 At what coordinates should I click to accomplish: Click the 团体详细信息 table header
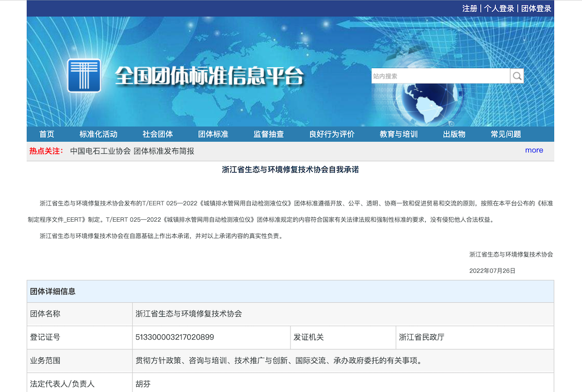(290, 292)
